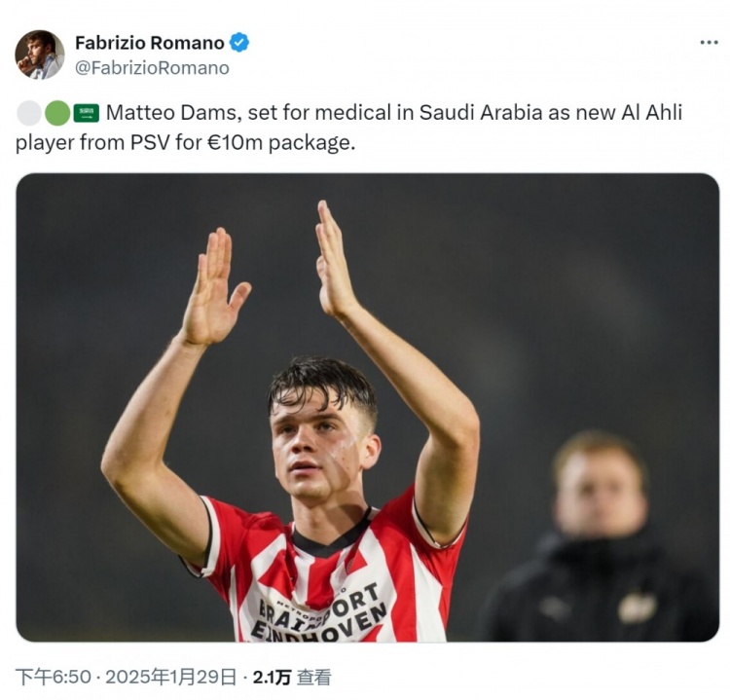Click the white circle emoji in tweet
Viewport: 730px width, 700px height.
click(x=29, y=113)
